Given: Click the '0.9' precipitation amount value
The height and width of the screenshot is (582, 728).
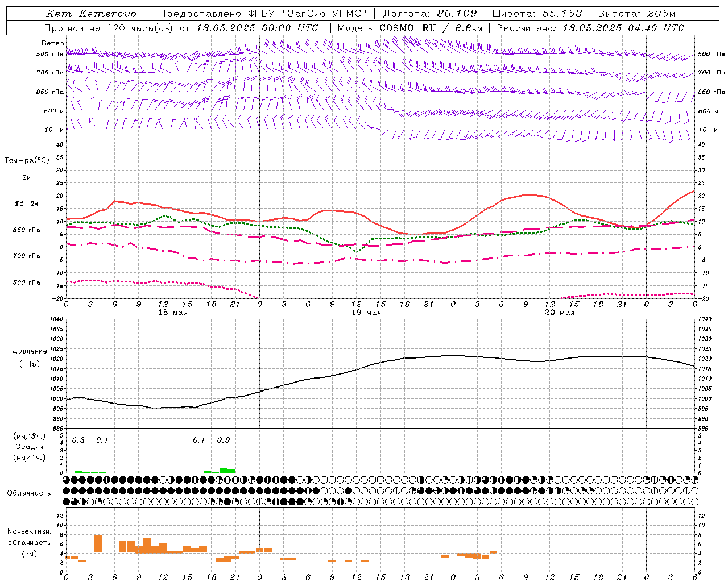Looking at the screenshot, I should [x=224, y=440].
